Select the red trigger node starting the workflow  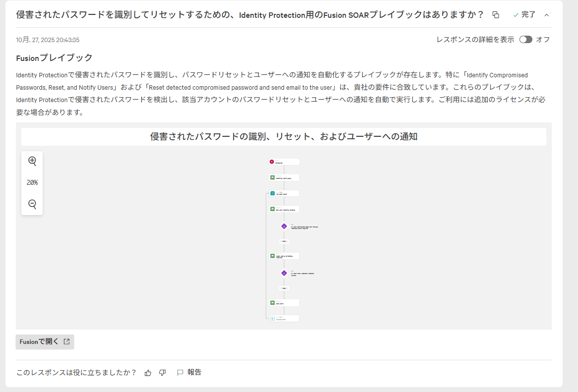(272, 162)
